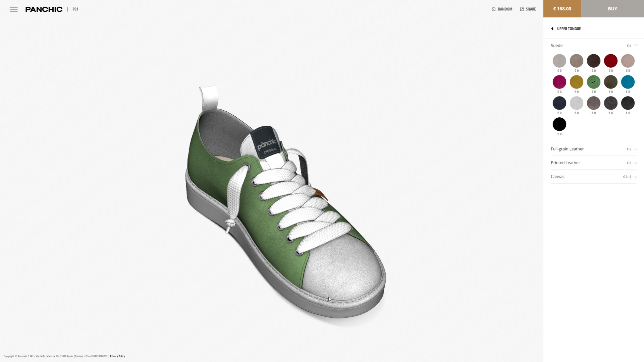Select the mustard yellow suede swatch
The width and height of the screenshot is (644, 362).
pos(576,82)
